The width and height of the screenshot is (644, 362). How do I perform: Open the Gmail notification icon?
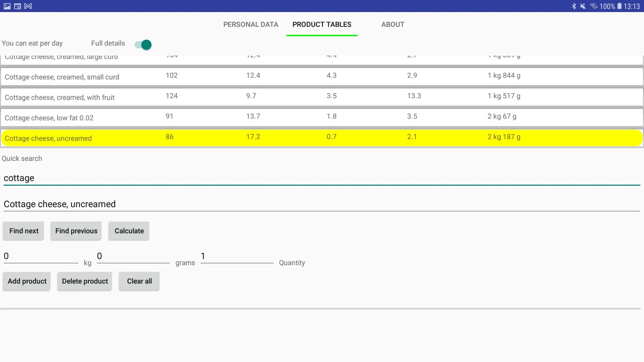click(28, 6)
